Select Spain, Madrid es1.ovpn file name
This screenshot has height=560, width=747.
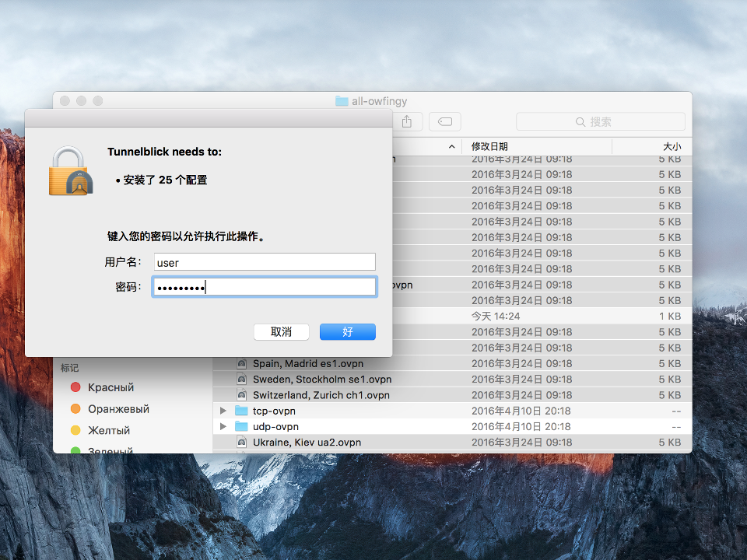tap(308, 363)
